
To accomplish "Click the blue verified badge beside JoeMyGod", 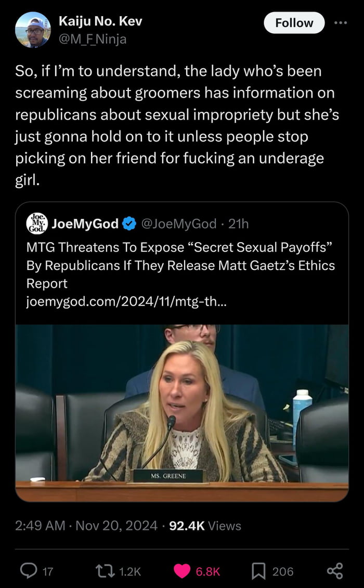I will [x=128, y=224].
